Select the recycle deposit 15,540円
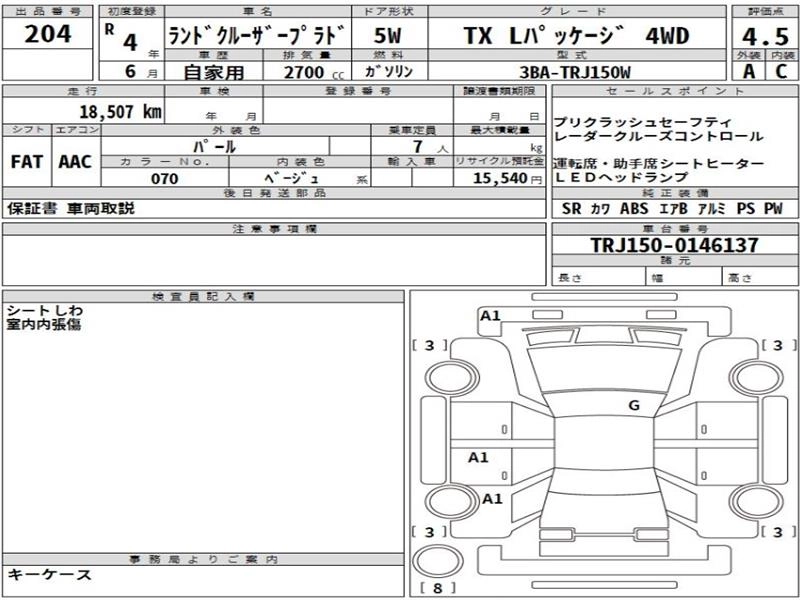This screenshot has height=600, width=800. (x=507, y=178)
